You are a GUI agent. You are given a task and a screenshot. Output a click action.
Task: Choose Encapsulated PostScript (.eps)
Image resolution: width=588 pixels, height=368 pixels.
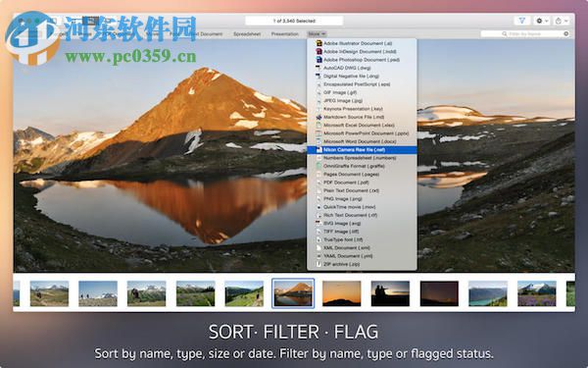pyautogui.click(x=362, y=84)
